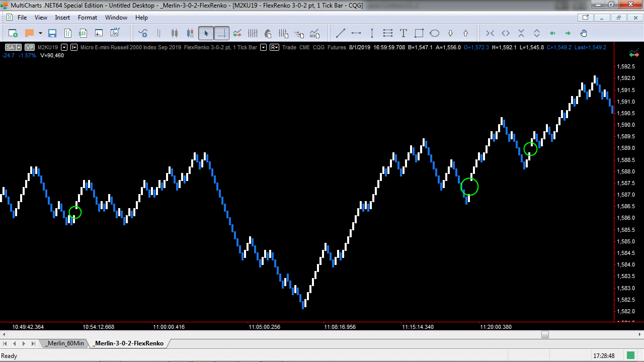Toggle the crosshair cursor tool
644x362 pixels.
[x=221, y=33]
